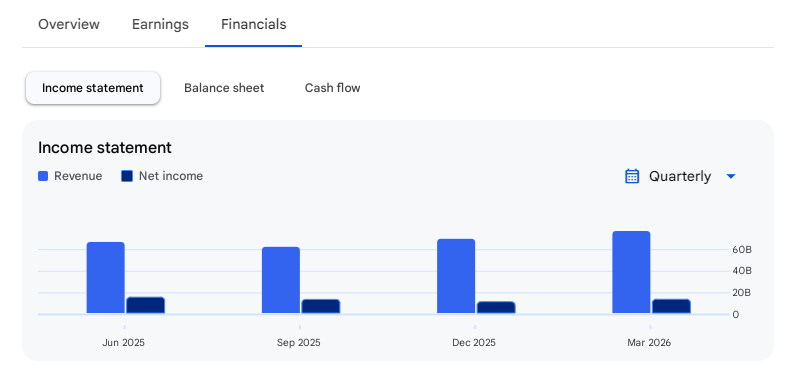This screenshot has width=791, height=385.
Task: Select the Dec 2025 net income bar
Action: point(496,307)
